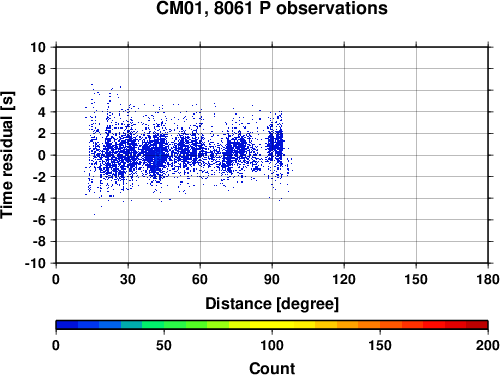Viewport: 500px width, 375px height.
Task: Click the 60 tick label on distance axis
Action: [x=200, y=279]
